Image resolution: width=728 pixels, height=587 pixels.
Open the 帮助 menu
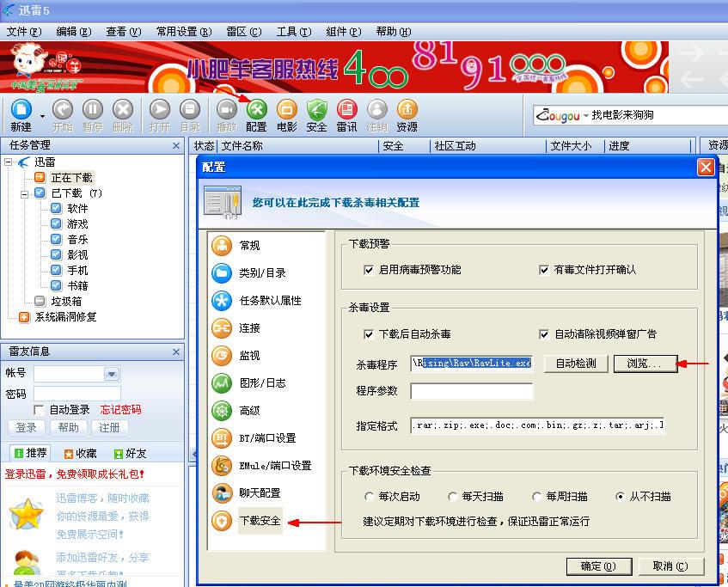pos(394,32)
